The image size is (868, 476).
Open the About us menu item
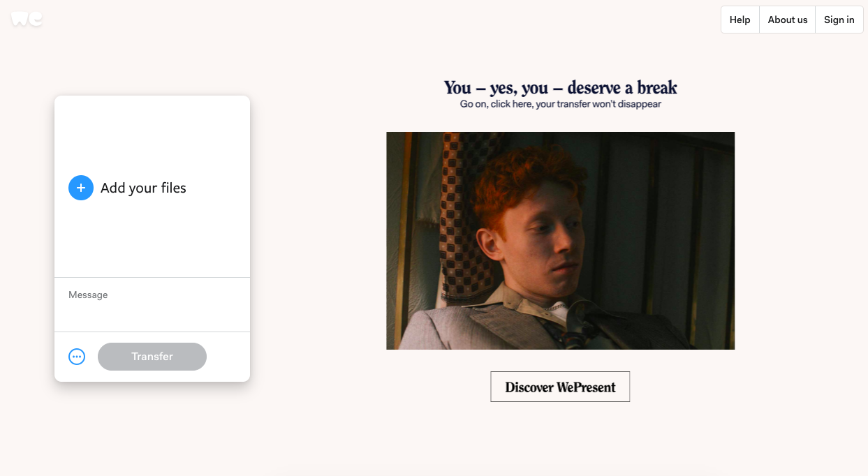coord(788,20)
